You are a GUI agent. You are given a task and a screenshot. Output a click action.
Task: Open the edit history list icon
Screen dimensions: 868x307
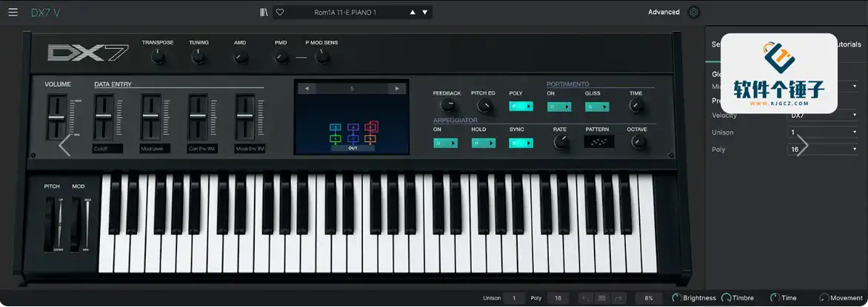pos(601,298)
